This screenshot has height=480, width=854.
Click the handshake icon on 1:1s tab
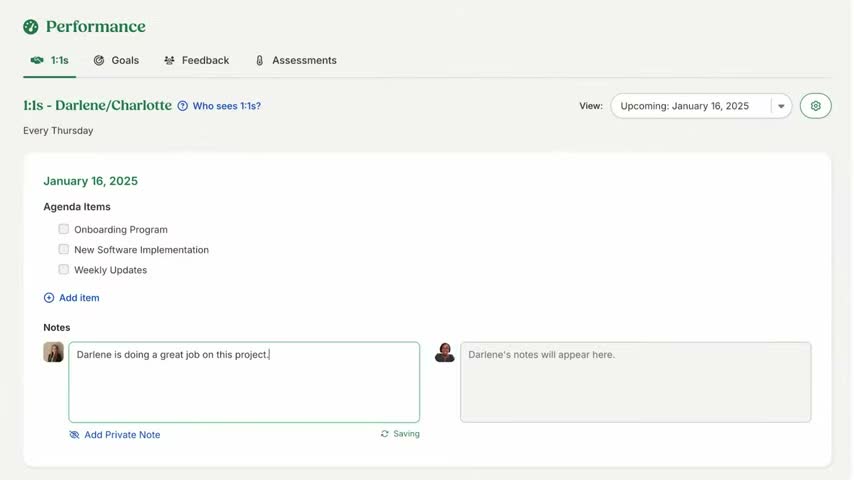(x=37, y=60)
